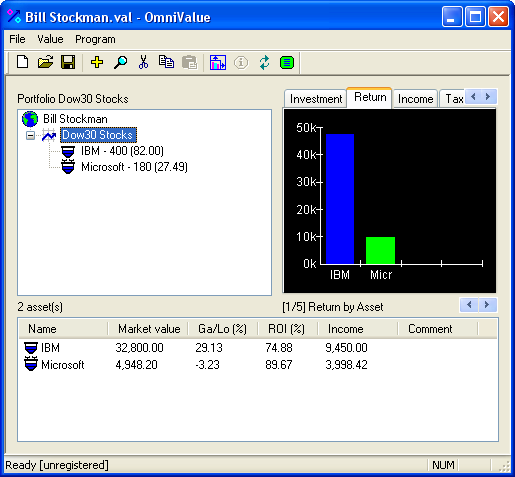The width and height of the screenshot is (515, 477).
Task: Click the resize grip at window corner
Action: tap(505, 466)
